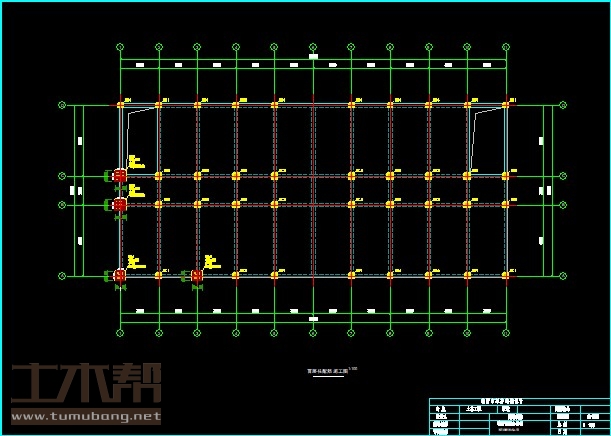Select the uppermost axis bubble on left side
The image size is (611, 436).
click(62, 104)
